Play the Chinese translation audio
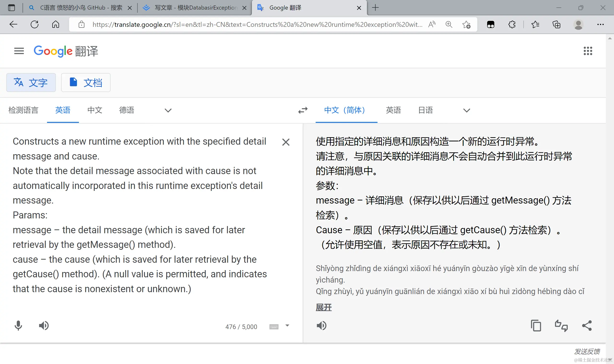Screen dimensions: 614x364 [x=321, y=326]
